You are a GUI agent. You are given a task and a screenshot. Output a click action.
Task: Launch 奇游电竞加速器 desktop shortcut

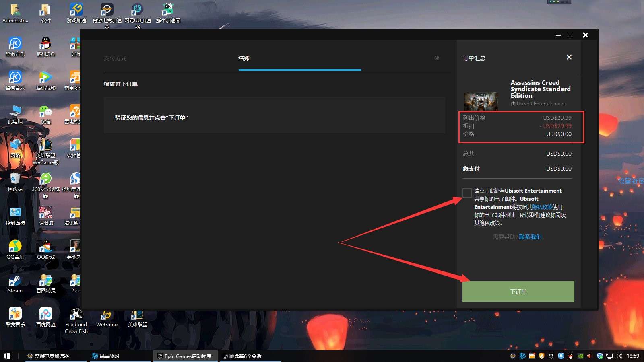pos(107,16)
